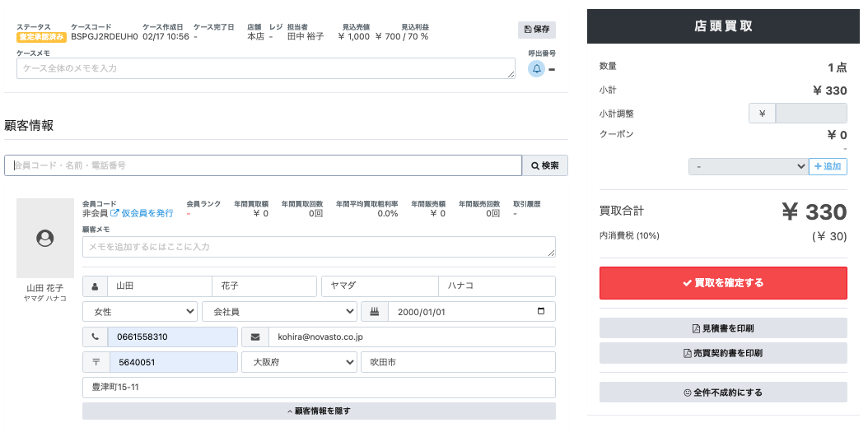
Task: Focus the customer search field
Action: tap(263, 165)
